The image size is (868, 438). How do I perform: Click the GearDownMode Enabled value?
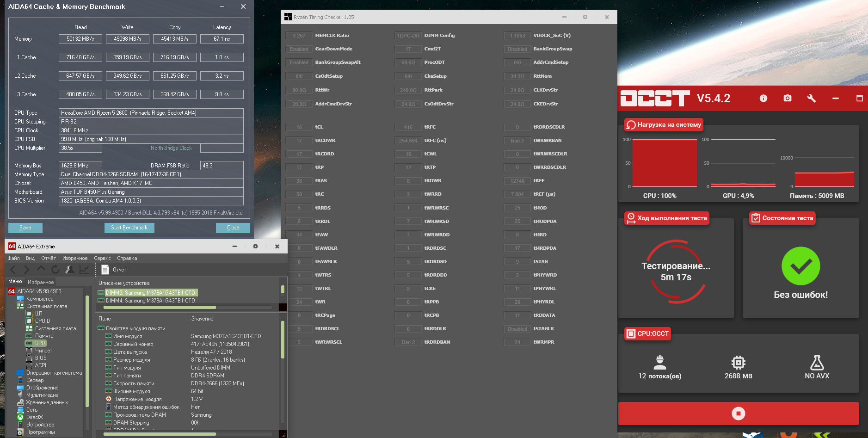(299, 49)
